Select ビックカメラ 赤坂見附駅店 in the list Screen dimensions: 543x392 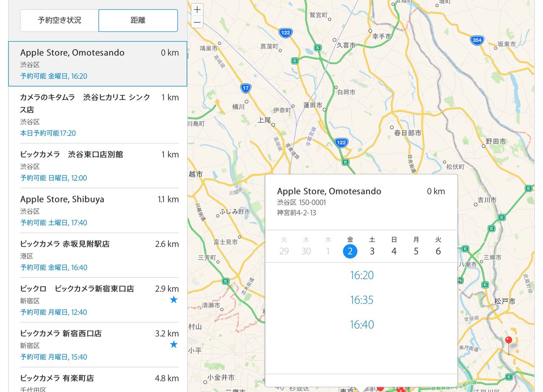[98, 255]
